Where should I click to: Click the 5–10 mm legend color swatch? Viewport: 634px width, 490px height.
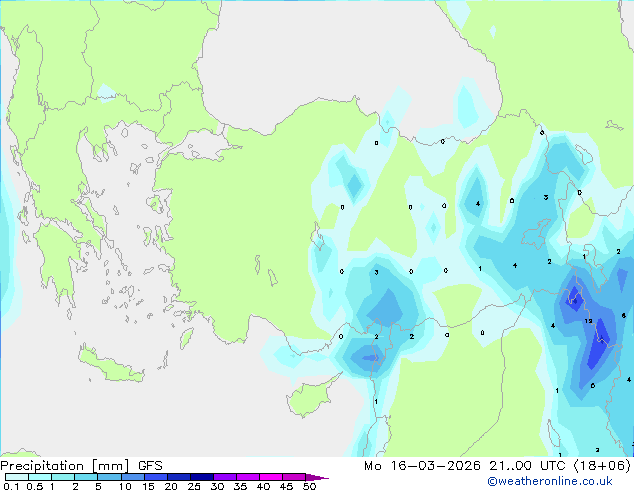coord(109,477)
